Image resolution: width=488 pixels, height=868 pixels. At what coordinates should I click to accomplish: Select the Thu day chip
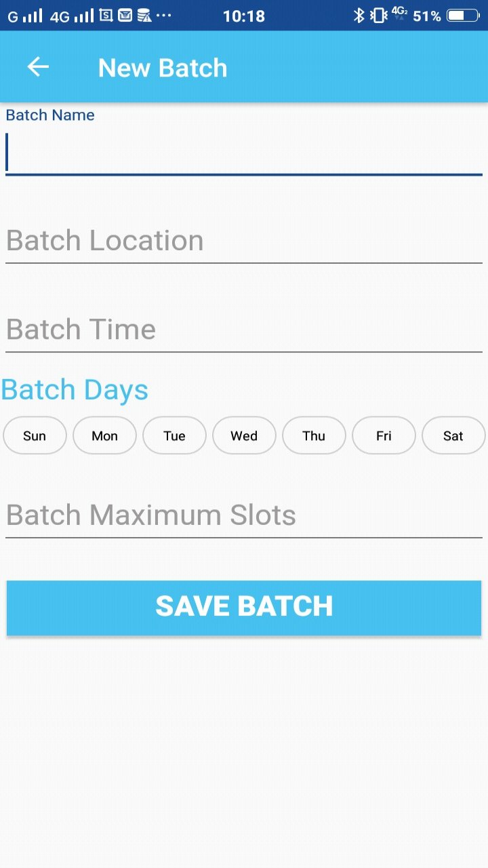click(x=314, y=435)
